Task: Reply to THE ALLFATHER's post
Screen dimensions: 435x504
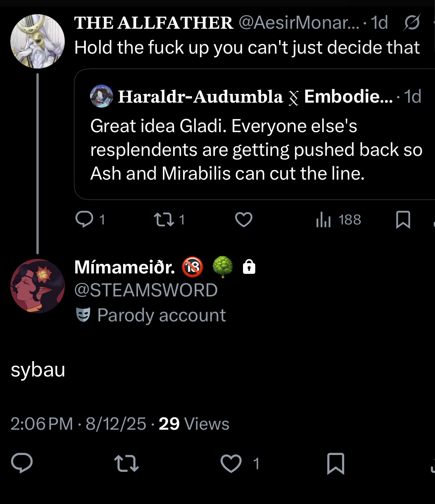Action: click(x=84, y=219)
